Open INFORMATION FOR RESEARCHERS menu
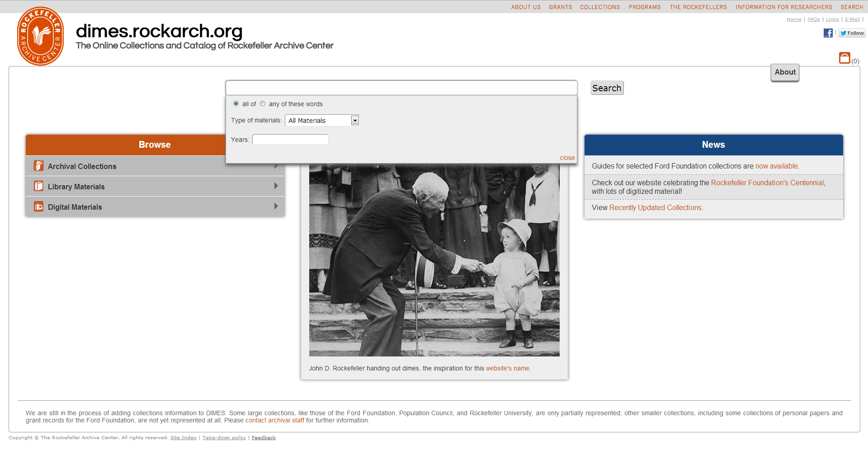Viewport: 868px width, 450px height. 784,7
